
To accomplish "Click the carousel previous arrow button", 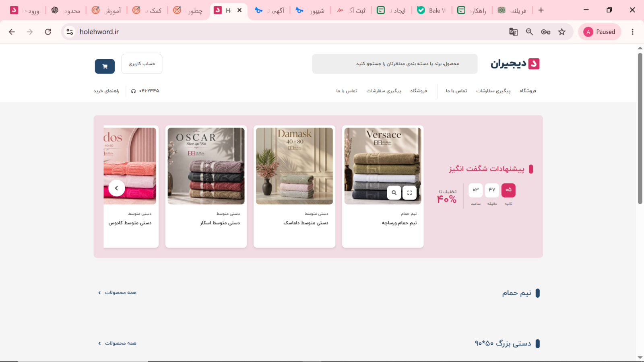I will (117, 188).
